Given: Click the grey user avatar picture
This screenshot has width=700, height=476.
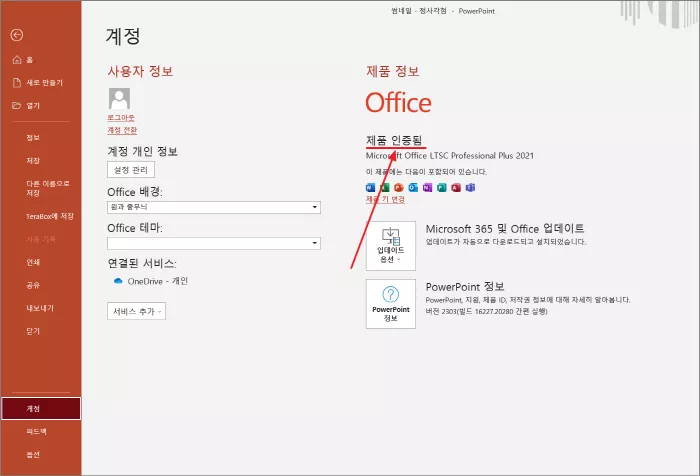Looking at the screenshot, I should (x=119, y=98).
